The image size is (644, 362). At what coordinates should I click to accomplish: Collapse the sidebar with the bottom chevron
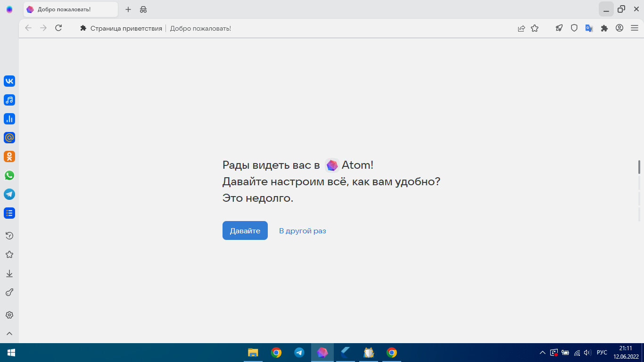pos(9,333)
